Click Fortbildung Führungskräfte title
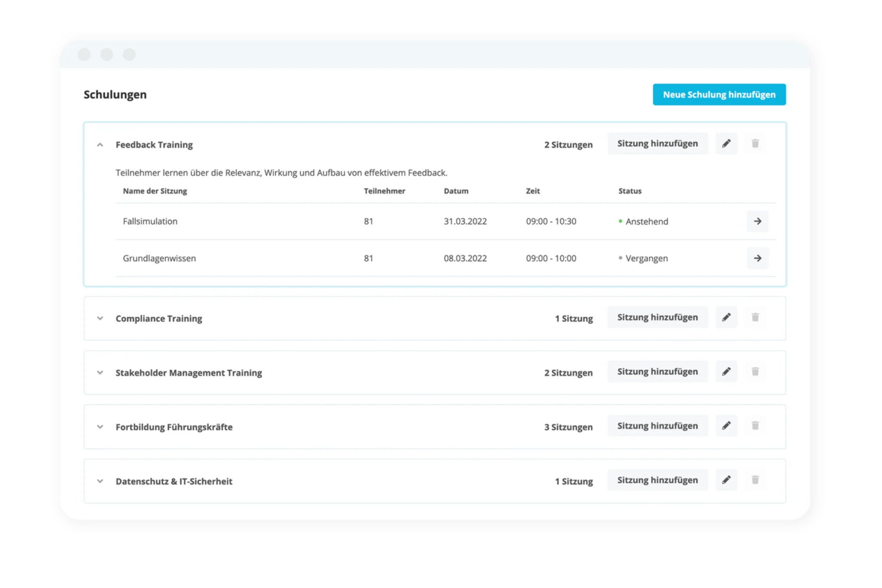This screenshot has height=588, width=882. pos(174,427)
